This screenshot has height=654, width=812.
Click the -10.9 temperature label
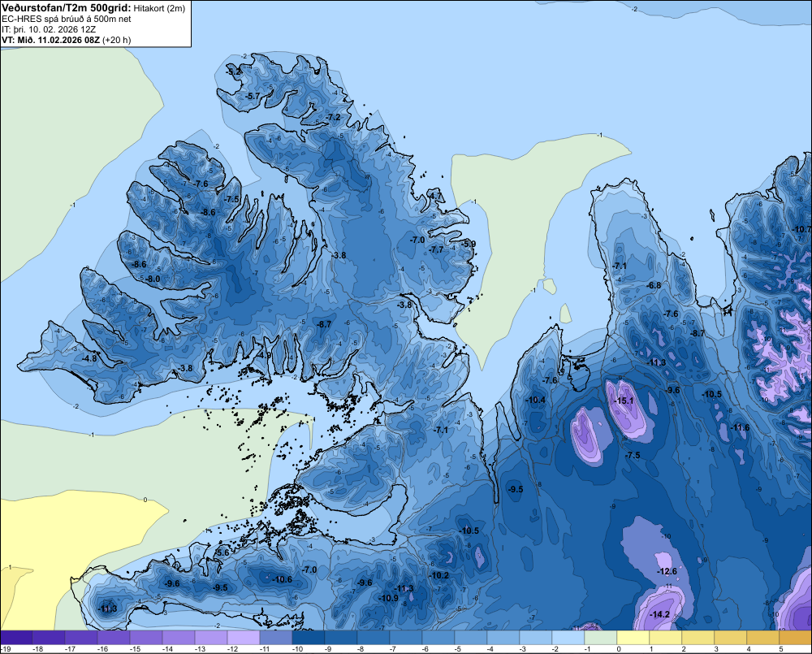point(388,598)
